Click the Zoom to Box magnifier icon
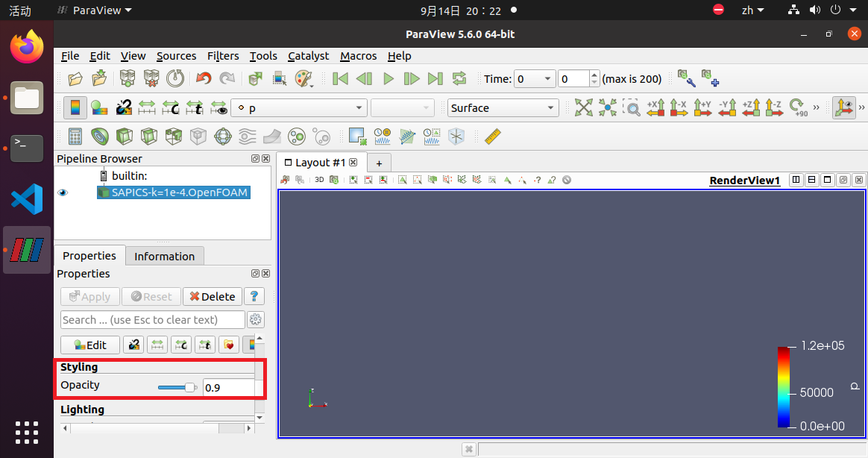The height and width of the screenshot is (458, 868). tap(632, 108)
